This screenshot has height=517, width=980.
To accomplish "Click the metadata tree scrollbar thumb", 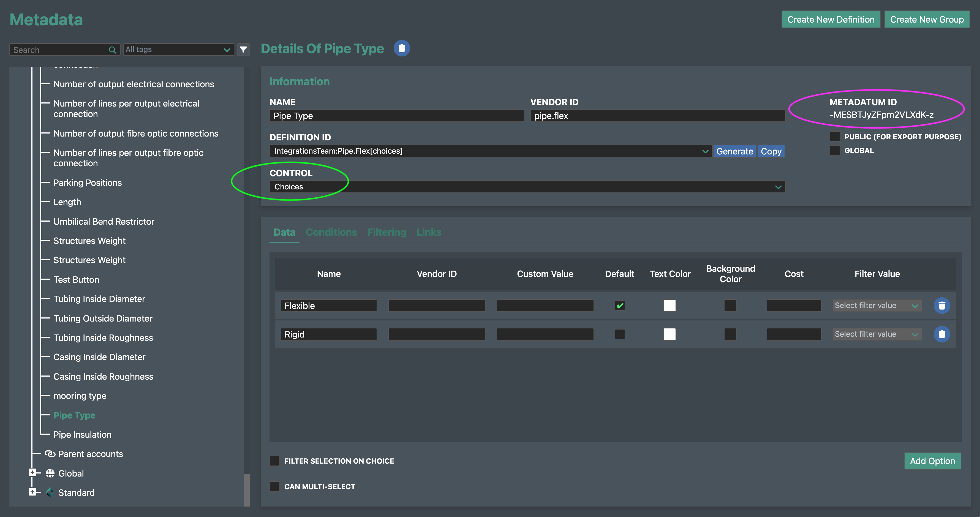I will (247, 490).
